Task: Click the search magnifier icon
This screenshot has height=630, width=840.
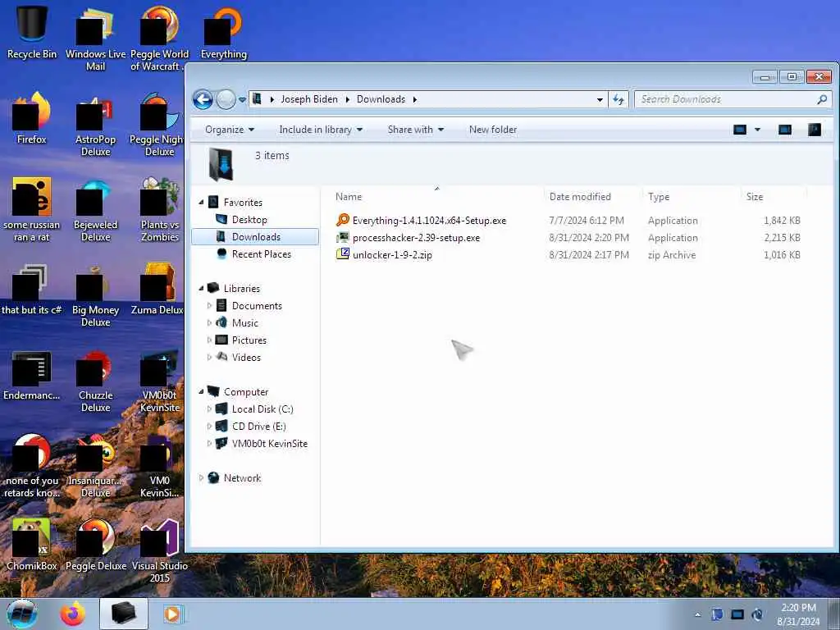Action: [822, 99]
